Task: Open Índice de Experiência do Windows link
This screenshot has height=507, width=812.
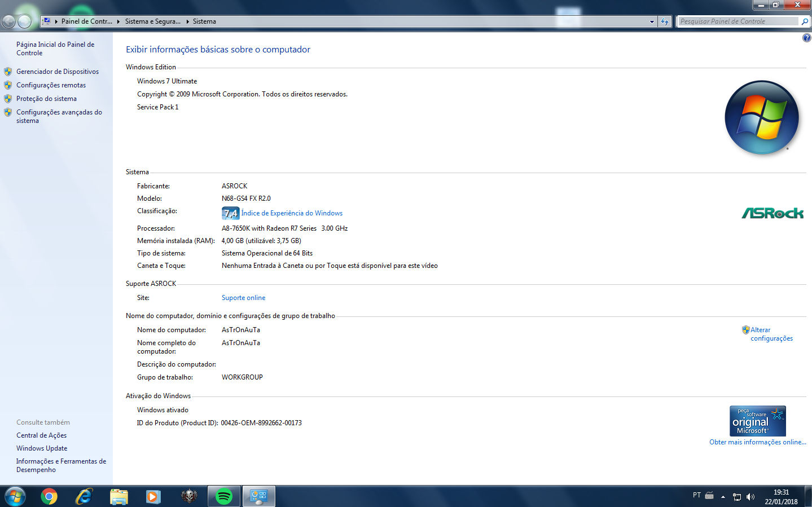Action: pos(292,213)
